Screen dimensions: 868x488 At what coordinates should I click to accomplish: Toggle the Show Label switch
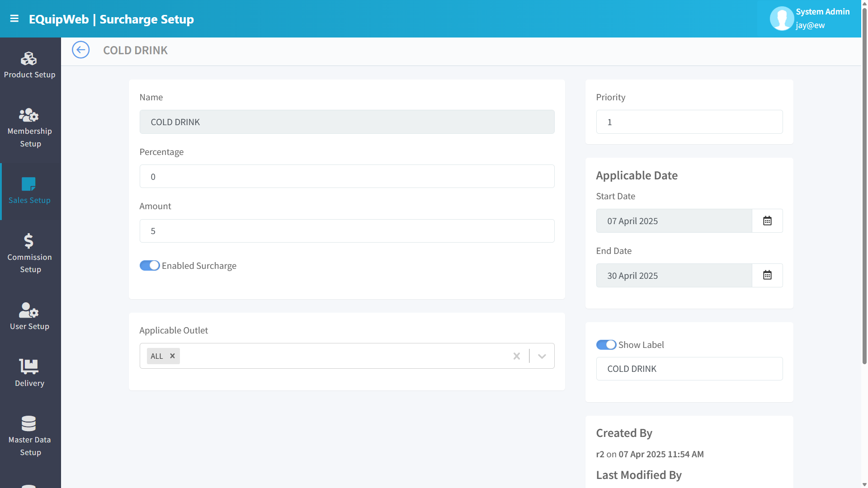(x=606, y=345)
